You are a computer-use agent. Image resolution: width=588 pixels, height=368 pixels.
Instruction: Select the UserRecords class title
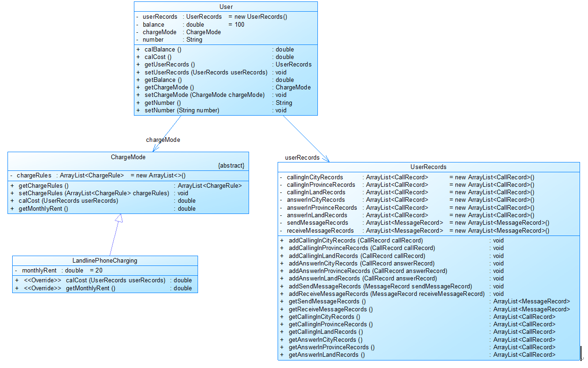pos(428,167)
